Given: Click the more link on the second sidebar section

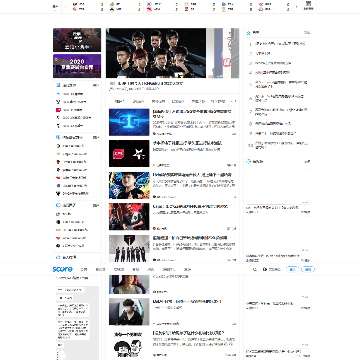Looking at the screenshot, I should coord(96,137).
